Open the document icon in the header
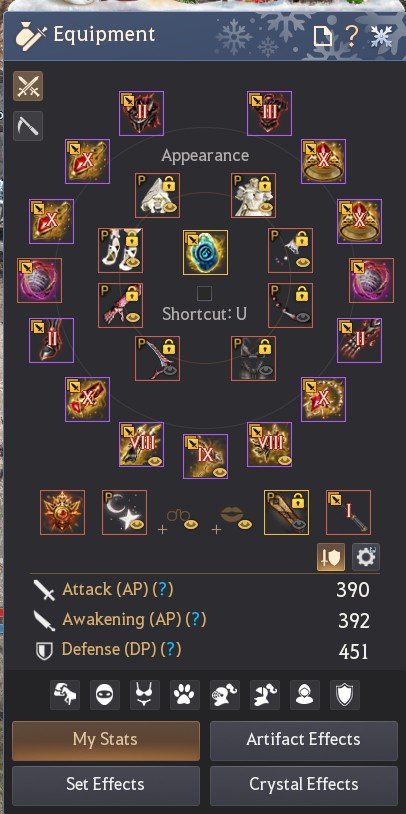Viewport: 406px width, 814px height. (323, 36)
